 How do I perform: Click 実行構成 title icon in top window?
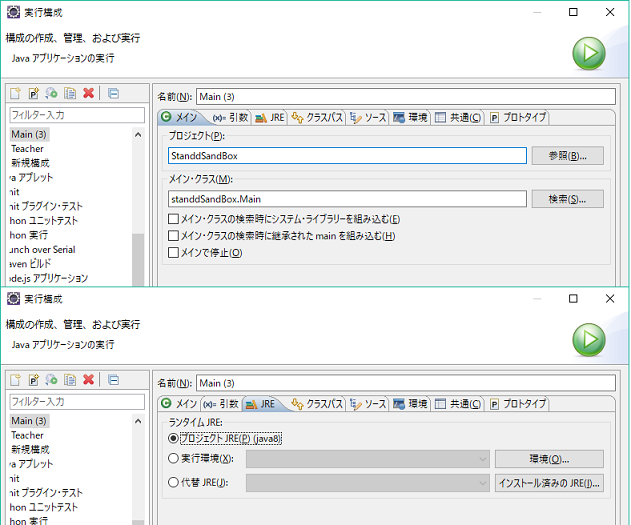(13, 12)
